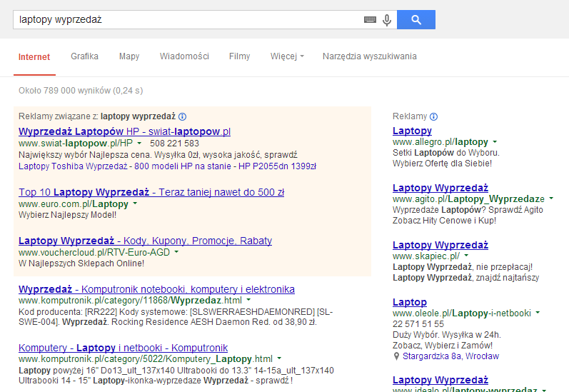The width and height of the screenshot is (569, 392).
Task: Expand arrow next to komputronik 11868/Wyprzedaz.html
Action: (248, 300)
